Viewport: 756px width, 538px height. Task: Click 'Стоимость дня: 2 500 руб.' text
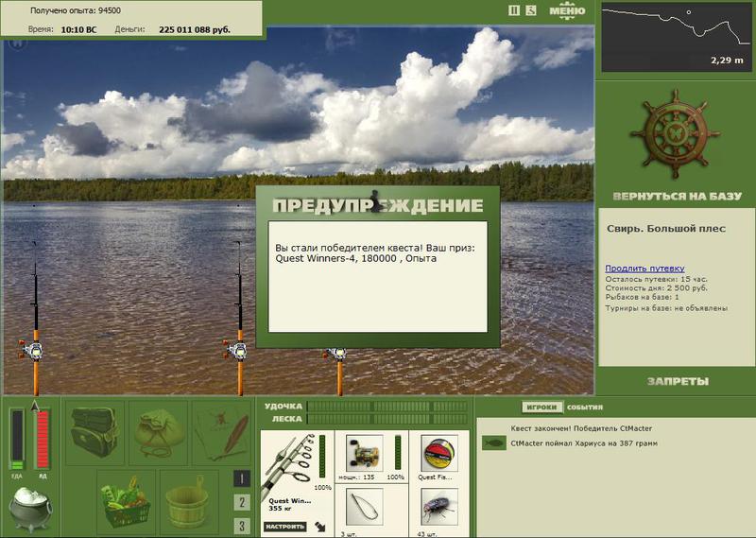pos(656,288)
